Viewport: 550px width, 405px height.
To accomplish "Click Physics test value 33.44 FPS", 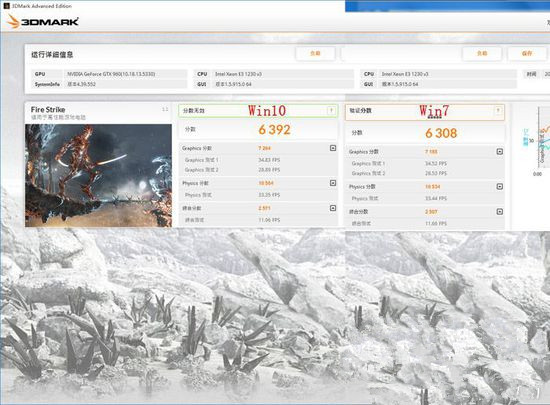I will pos(436,198).
